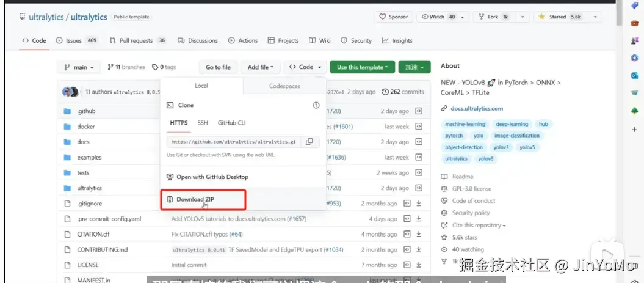The width and height of the screenshot is (644, 283).
Task: Toggle the Starred button
Action: pos(560,17)
